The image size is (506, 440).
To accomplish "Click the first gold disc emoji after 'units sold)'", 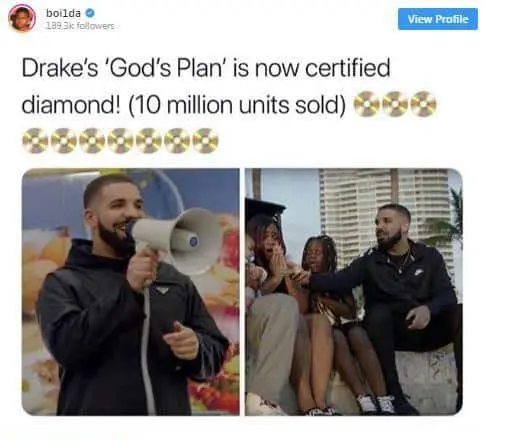I will 366,104.
